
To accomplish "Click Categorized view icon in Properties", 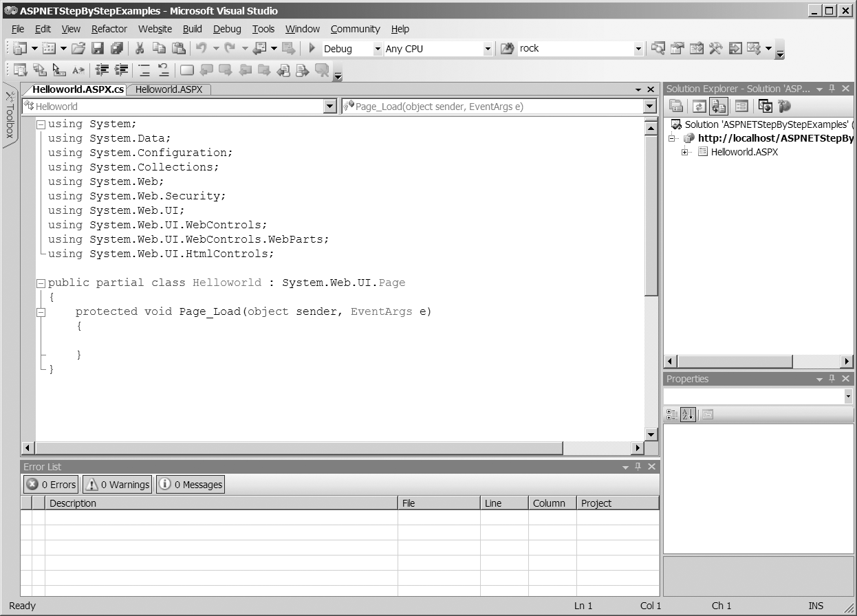I will coord(672,414).
